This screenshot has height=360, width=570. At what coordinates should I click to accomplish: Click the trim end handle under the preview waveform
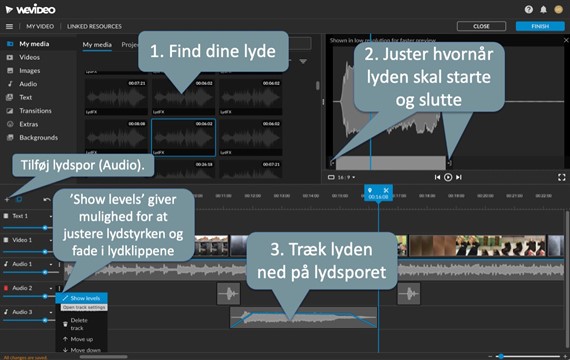pos(450,163)
